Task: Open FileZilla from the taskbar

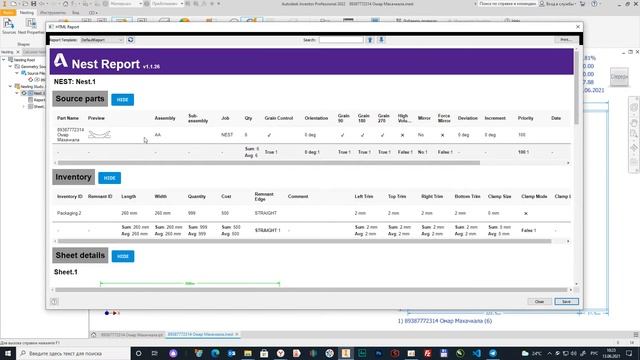Action: 427,353
